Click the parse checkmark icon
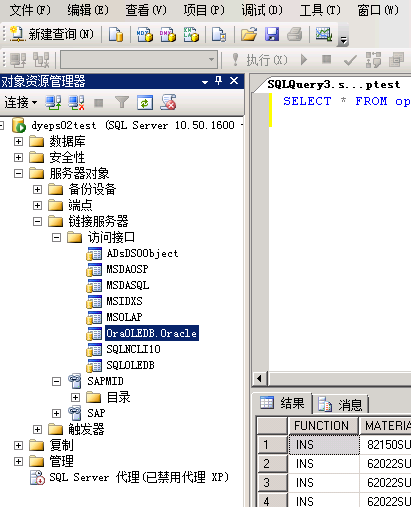The height and width of the screenshot is (507, 411). [350, 60]
